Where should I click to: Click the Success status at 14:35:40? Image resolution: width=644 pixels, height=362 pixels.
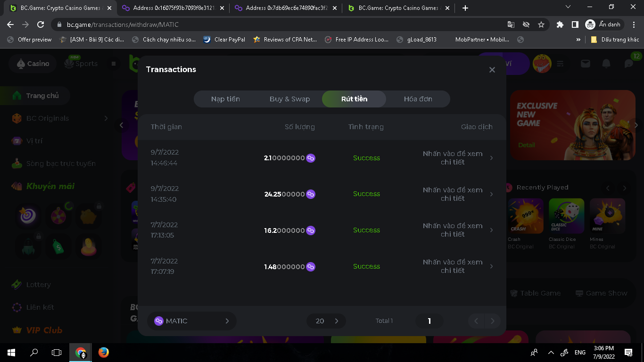click(366, 194)
